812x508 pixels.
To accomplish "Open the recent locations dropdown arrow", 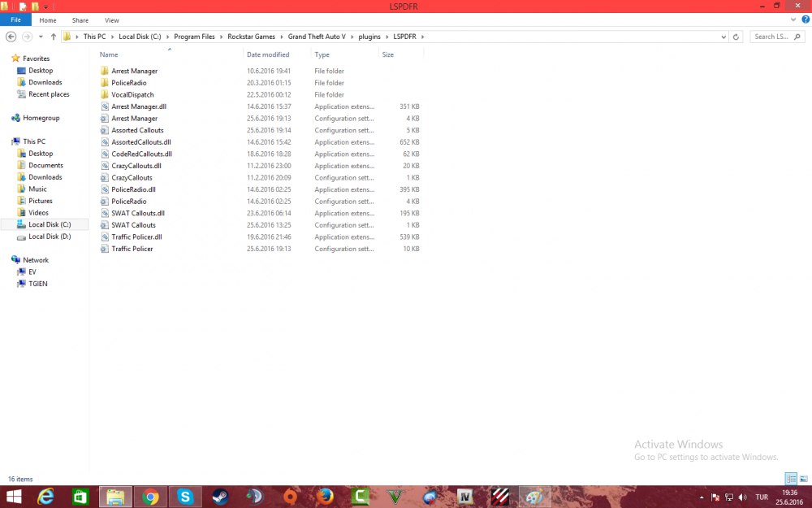I will [x=41, y=37].
